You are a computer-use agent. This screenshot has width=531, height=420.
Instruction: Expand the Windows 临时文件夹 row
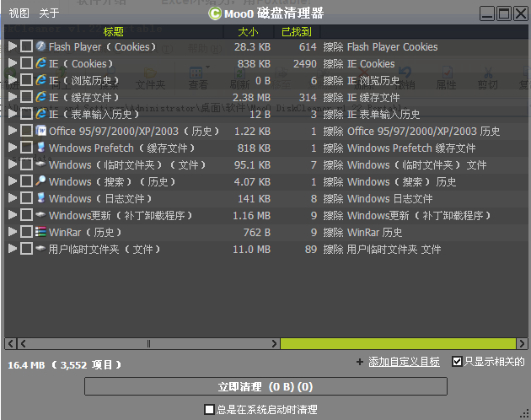12,164
